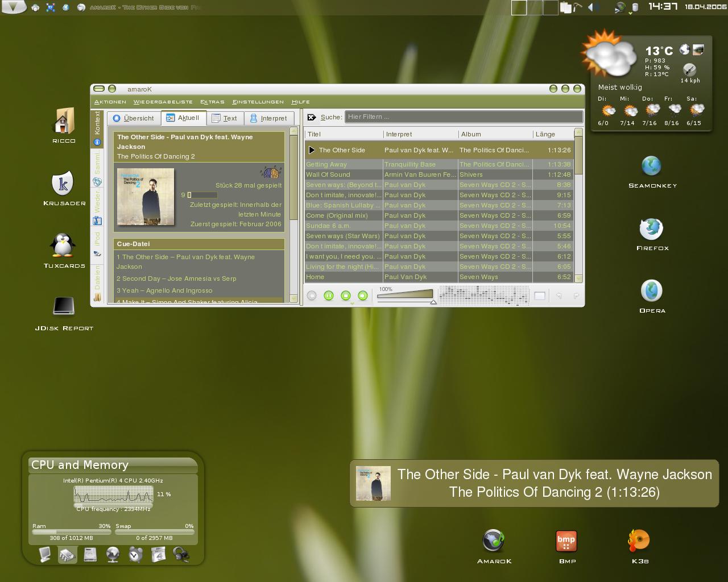Click 'Living for the night' track
Screen dimensions: 728x582
[x=439, y=267]
